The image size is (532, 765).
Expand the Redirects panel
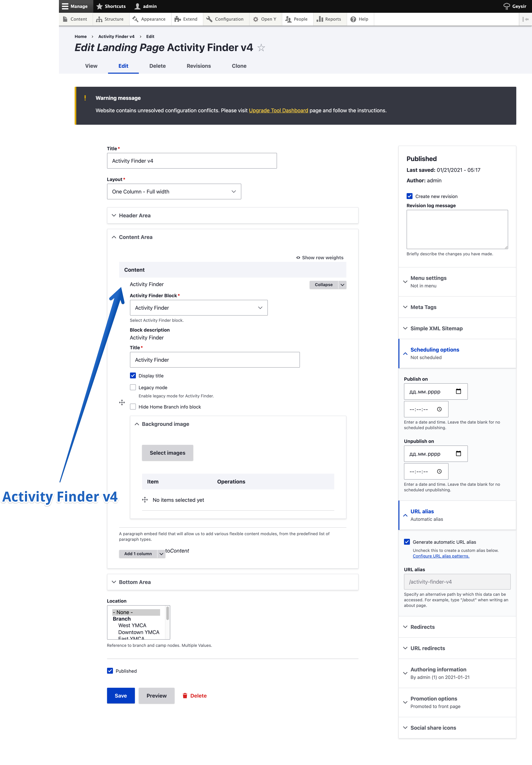[457, 627]
